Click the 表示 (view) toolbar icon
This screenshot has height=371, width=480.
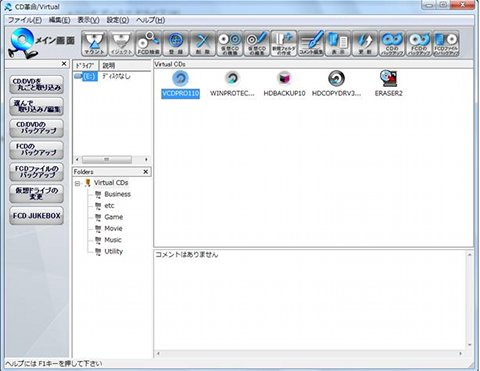(338, 43)
